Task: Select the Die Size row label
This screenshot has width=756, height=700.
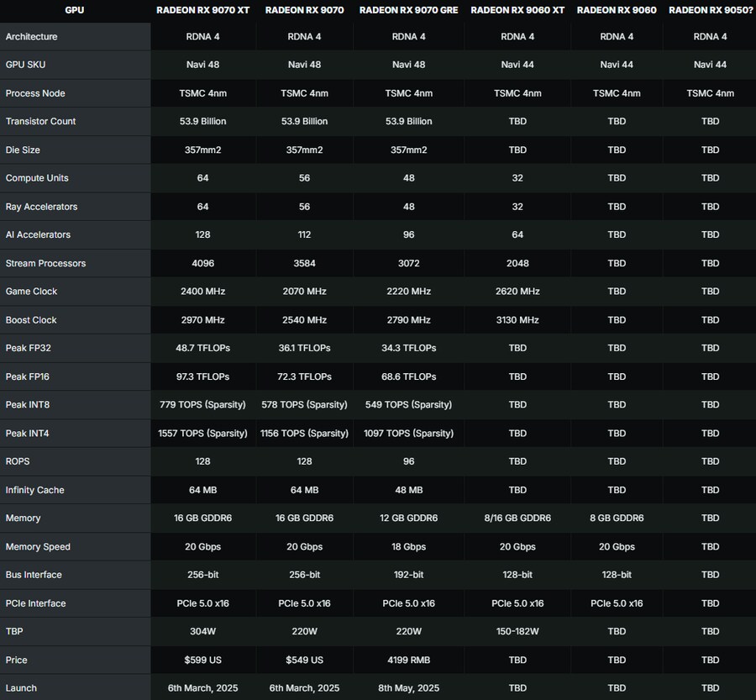Action: [x=23, y=150]
